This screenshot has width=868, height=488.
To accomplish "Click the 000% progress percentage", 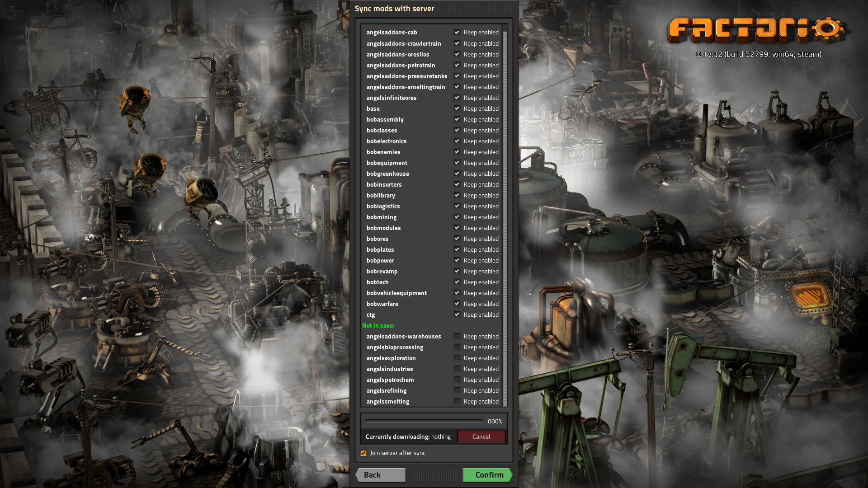I will tap(495, 422).
